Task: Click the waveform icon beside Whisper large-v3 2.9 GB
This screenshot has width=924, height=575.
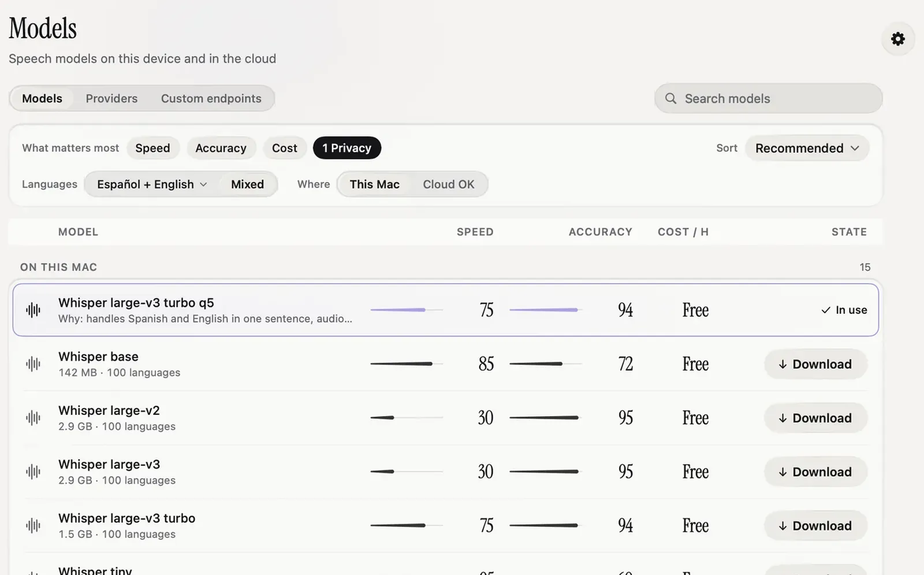Action: 33,472
